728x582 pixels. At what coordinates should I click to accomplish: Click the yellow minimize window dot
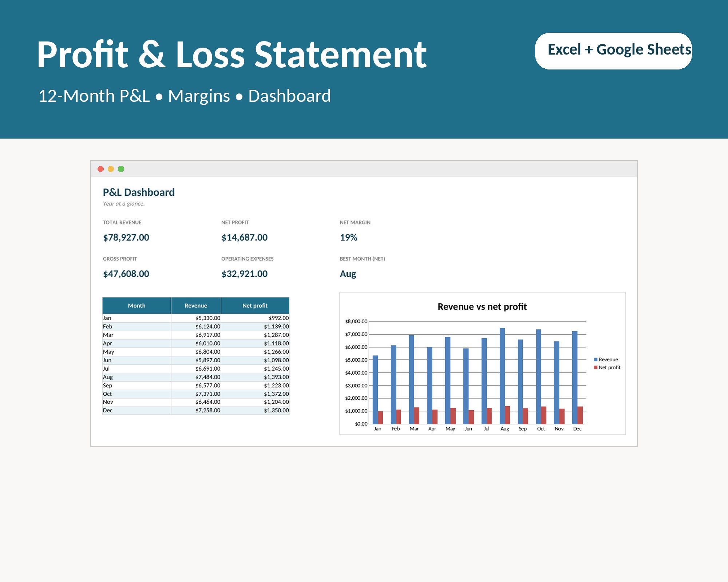[111, 169]
